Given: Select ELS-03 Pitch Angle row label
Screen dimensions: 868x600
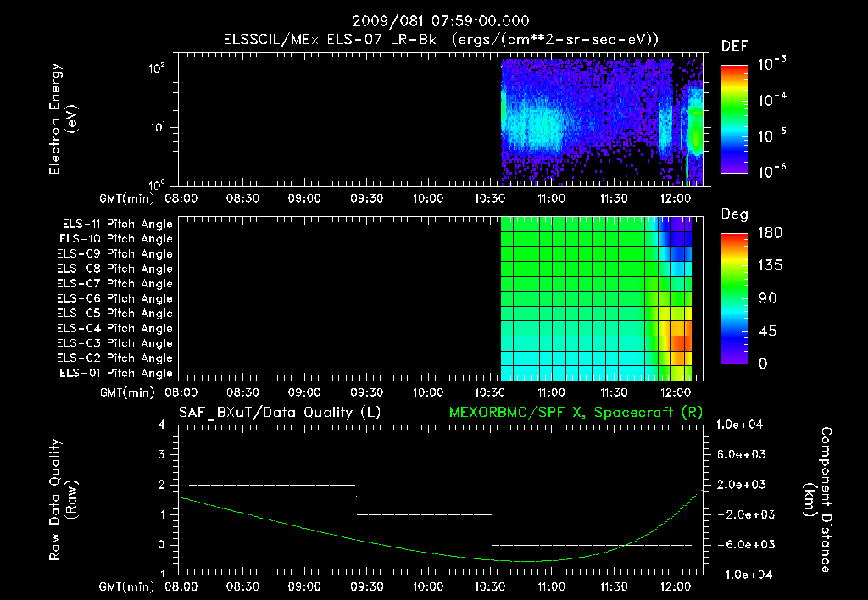Looking at the screenshot, I should coord(114,343).
